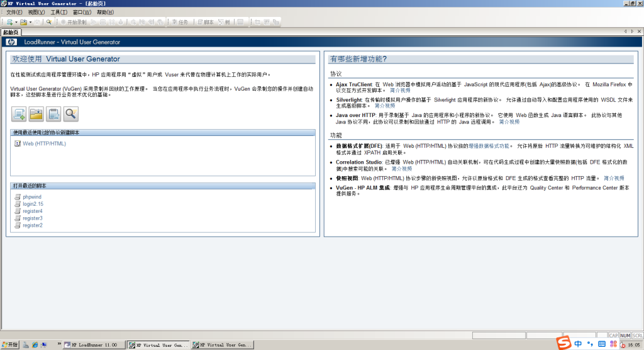Click the large magnifier icon on start page
This screenshot has width=644, height=350.
[70, 114]
